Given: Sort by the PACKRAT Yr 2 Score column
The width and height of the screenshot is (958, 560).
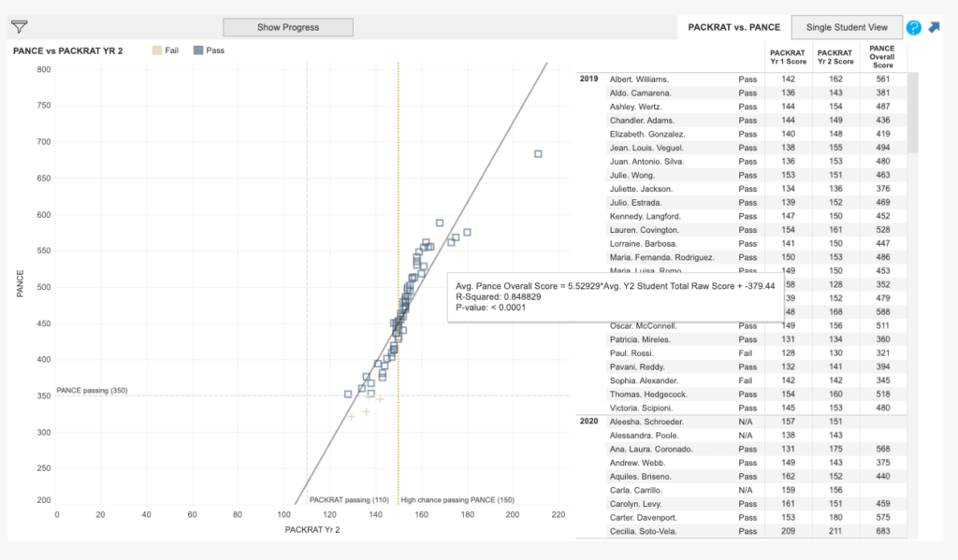Looking at the screenshot, I should point(835,56).
